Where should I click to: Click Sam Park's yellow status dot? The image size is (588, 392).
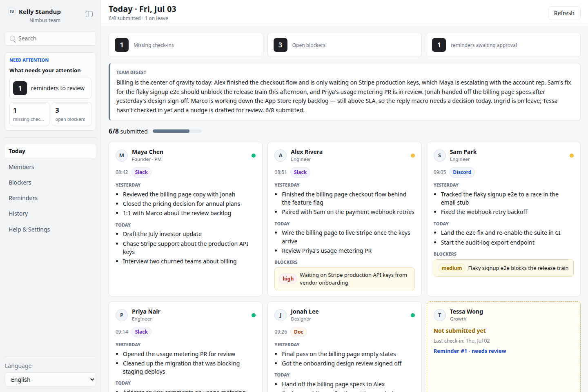(x=572, y=156)
